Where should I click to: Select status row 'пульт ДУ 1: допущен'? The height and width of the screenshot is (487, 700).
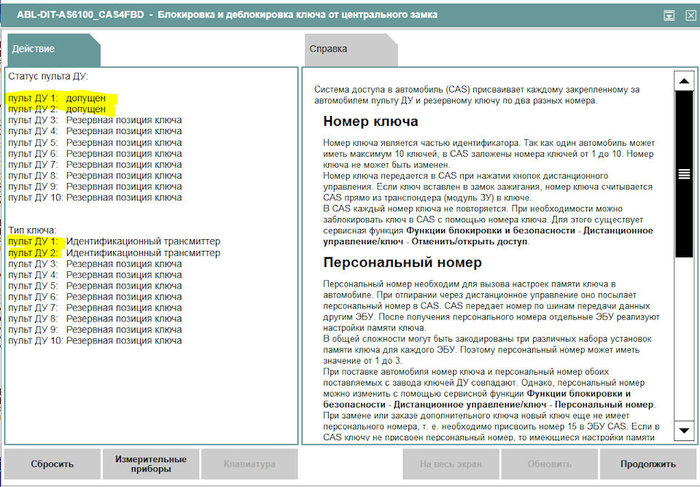click(57, 98)
